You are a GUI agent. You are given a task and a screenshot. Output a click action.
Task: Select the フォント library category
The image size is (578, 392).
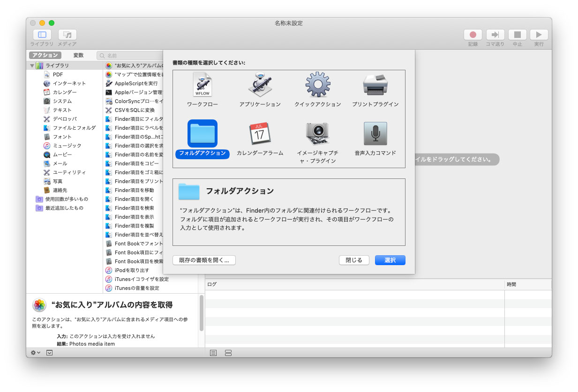click(x=58, y=137)
